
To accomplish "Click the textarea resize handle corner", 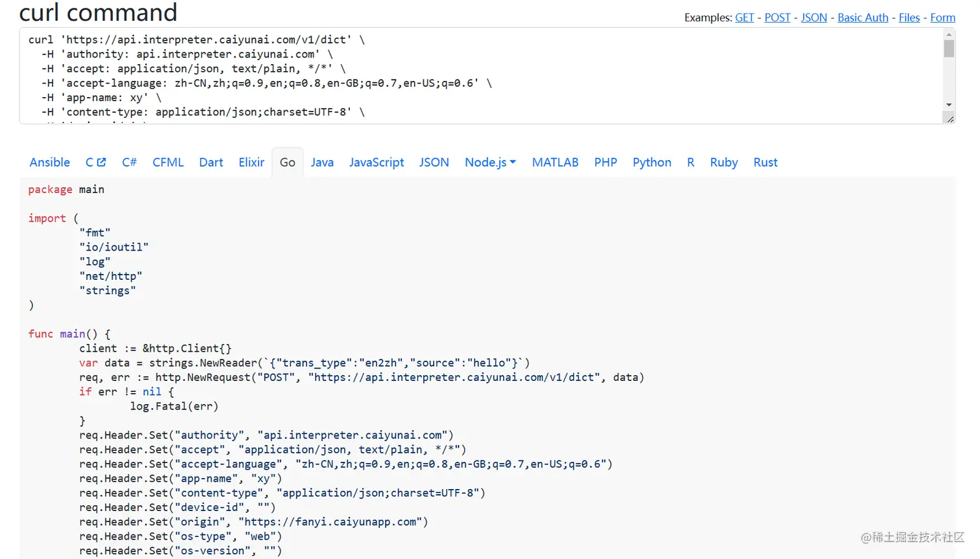I will point(950,119).
